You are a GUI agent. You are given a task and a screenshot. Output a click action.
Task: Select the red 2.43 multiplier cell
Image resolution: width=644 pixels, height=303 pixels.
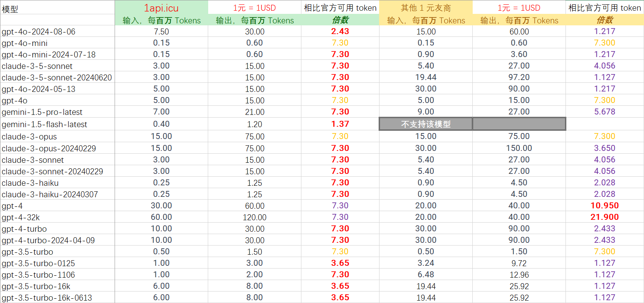(340, 31)
